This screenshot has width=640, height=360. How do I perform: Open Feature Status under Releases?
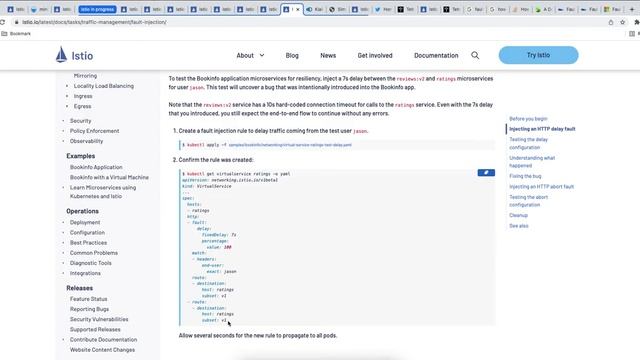(88, 299)
